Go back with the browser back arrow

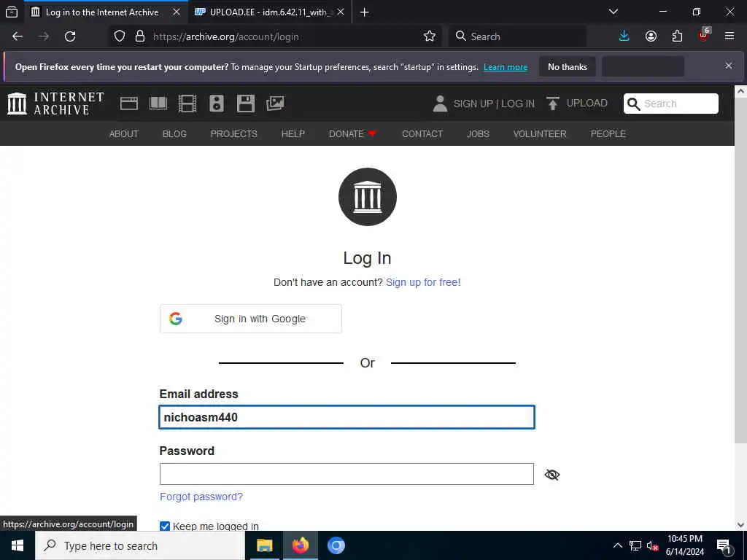pyautogui.click(x=18, y=36)
